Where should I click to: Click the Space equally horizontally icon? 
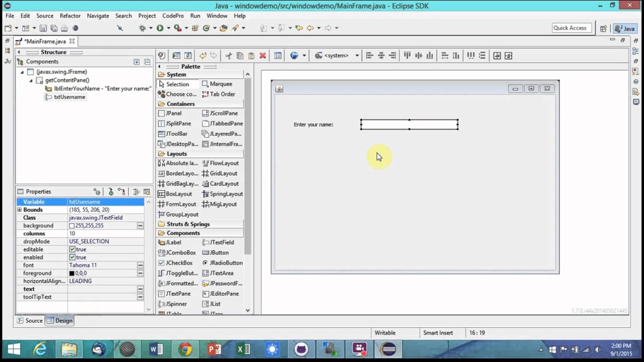470,56
